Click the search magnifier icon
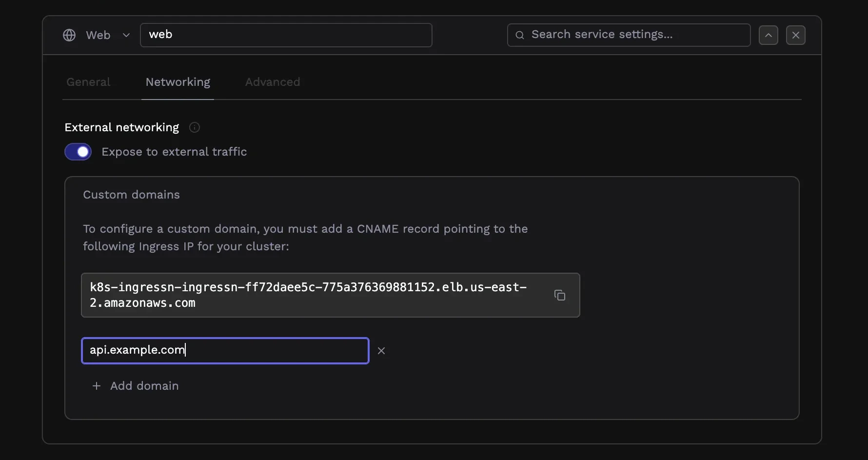This screenshot has width=868, height=460. [519, 35]
